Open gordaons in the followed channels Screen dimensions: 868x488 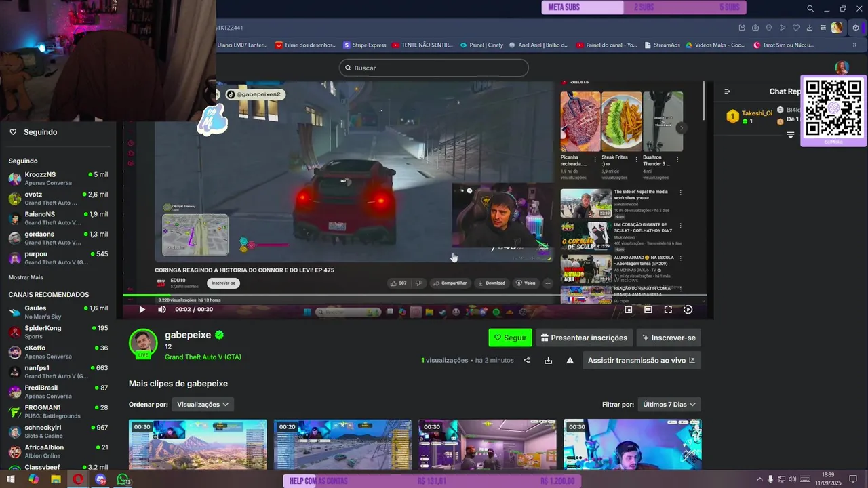click(x=58, y=238)
